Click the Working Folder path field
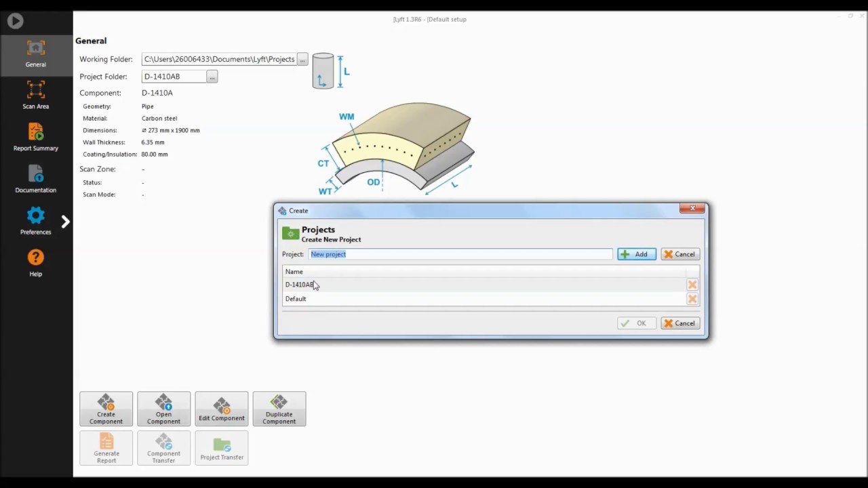This screenshot has height=488, width=868. coord(219,59)
